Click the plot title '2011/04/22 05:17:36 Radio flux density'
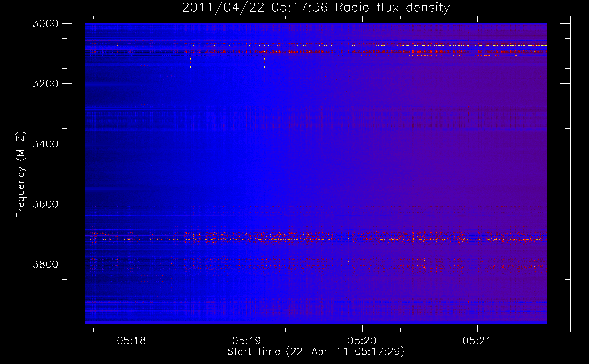Screen dimensions: 589x364 tap(316, 8)
